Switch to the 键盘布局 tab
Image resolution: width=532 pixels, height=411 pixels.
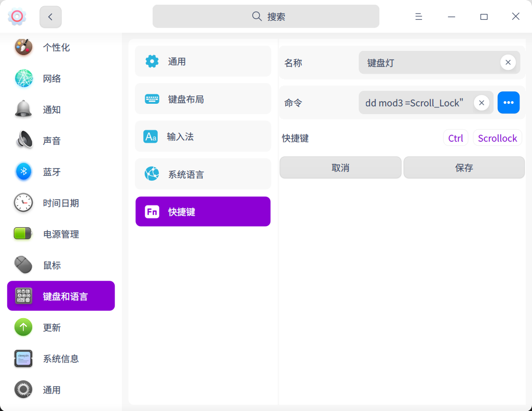coord(203,99)
